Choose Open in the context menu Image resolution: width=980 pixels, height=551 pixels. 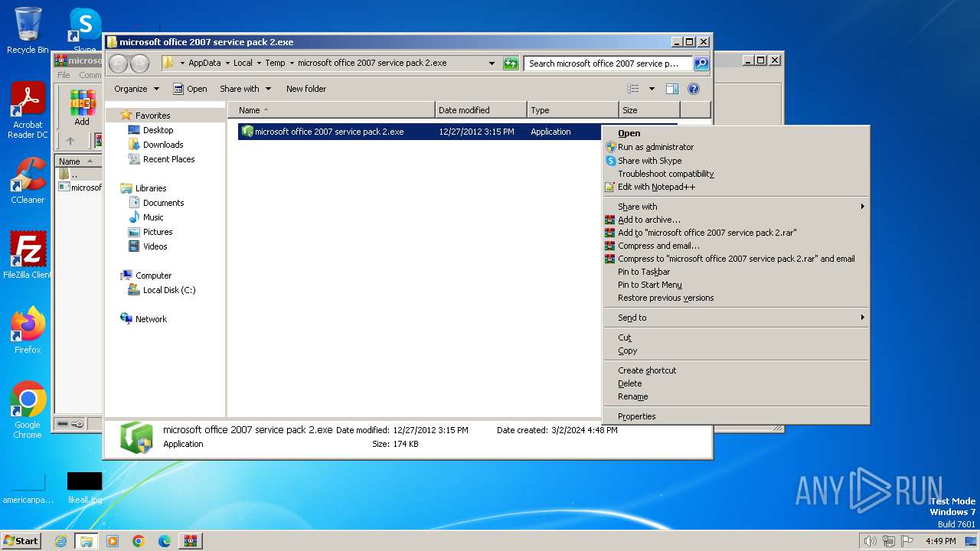coord(736,133)
